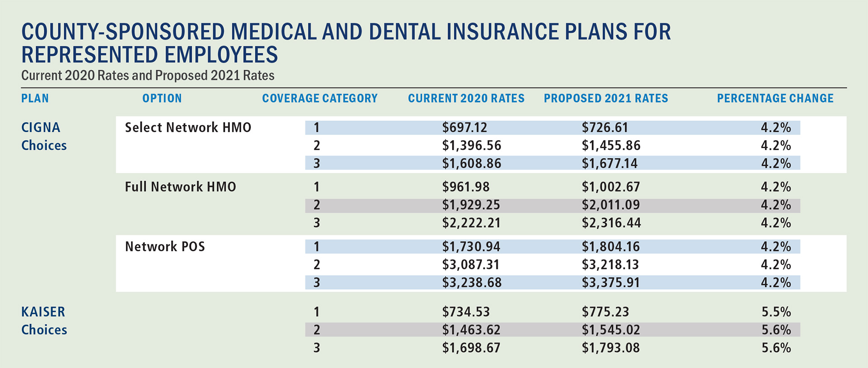Select the Network POS option label
The image size is (868, 368).
[165, 247]
